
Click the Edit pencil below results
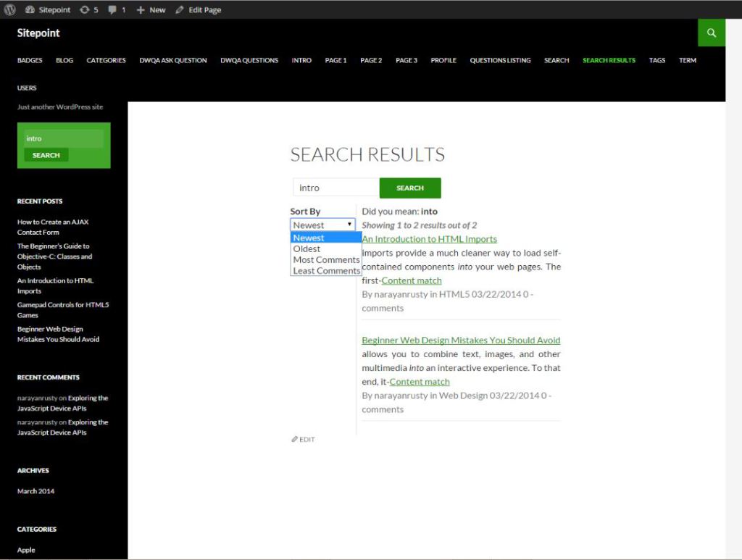(295, 439)
